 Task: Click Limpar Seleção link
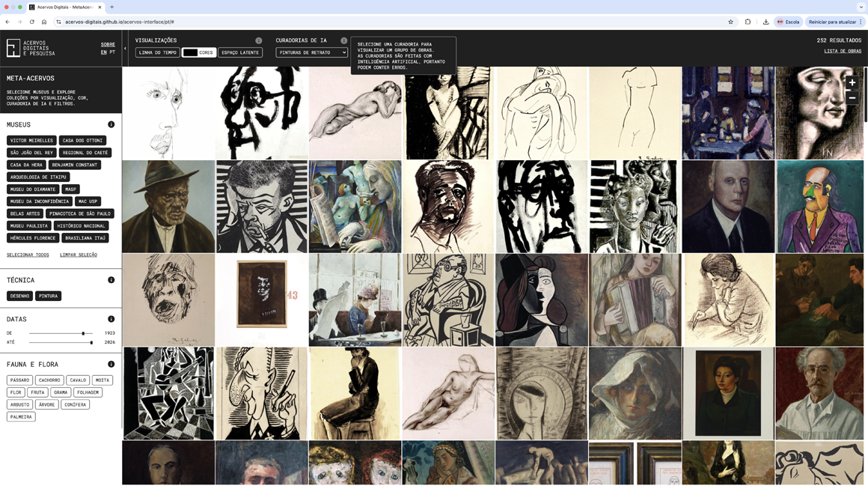click(79, 255)
